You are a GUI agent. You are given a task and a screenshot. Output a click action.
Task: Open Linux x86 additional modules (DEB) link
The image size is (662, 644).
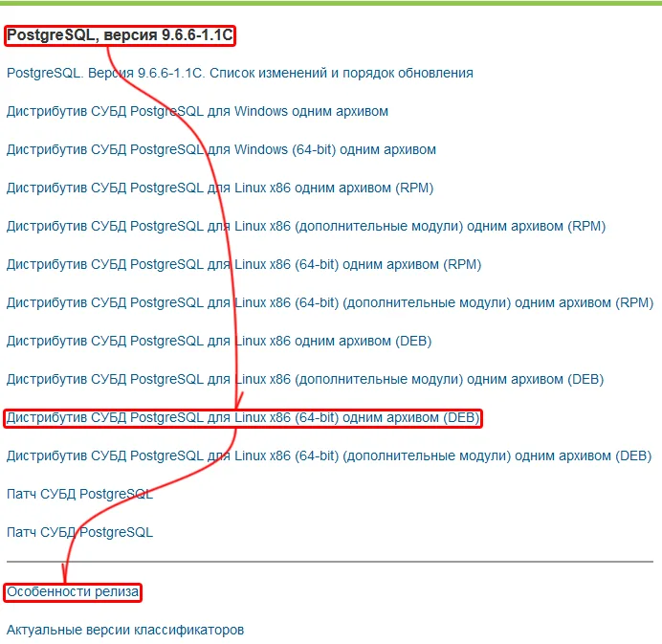point(305,379)
